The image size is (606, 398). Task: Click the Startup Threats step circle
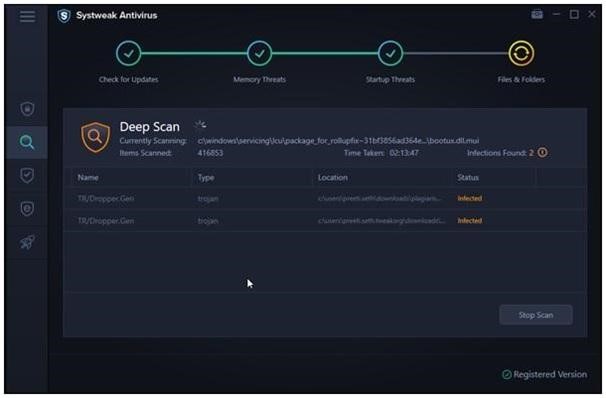coord(390,53)
